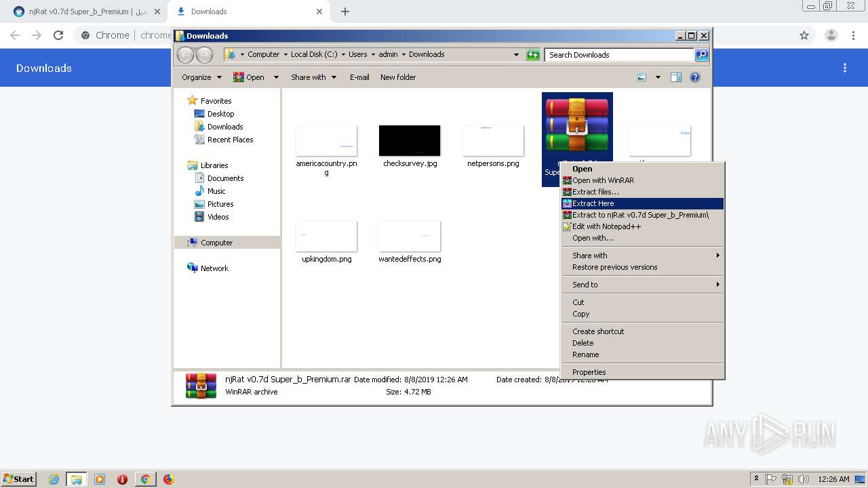Viewport: 868px width, 488px height.
Task: Click Extract files... in context menu
Action: coord(642,192)
